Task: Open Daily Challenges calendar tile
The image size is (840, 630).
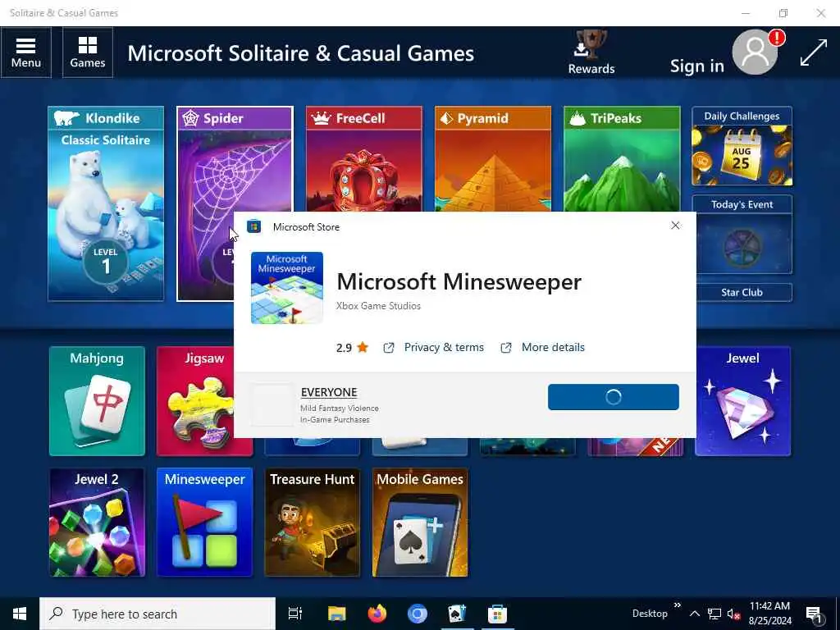Action: [742, 146]
